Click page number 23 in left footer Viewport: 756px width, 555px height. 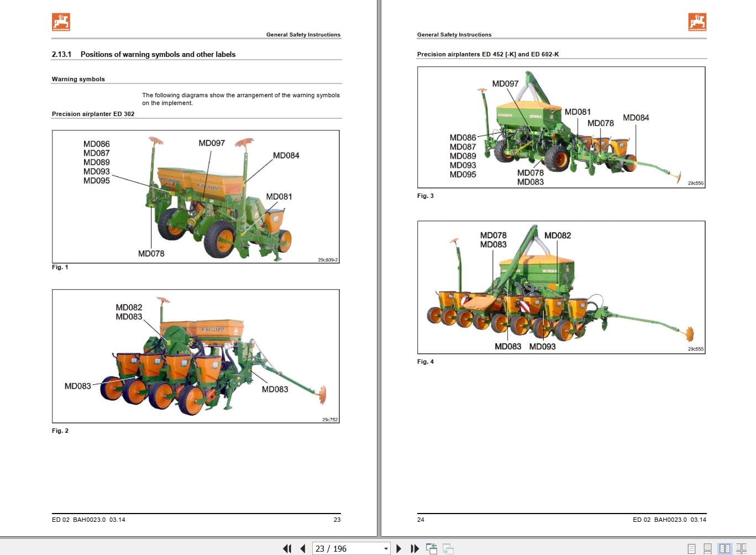pyautogui.click(x=337, y=520)
